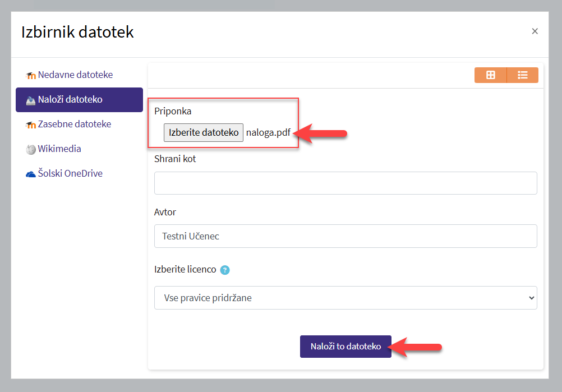Select the Naloži datoteko sidebar item
562x392 pixels.
point(70,100)
